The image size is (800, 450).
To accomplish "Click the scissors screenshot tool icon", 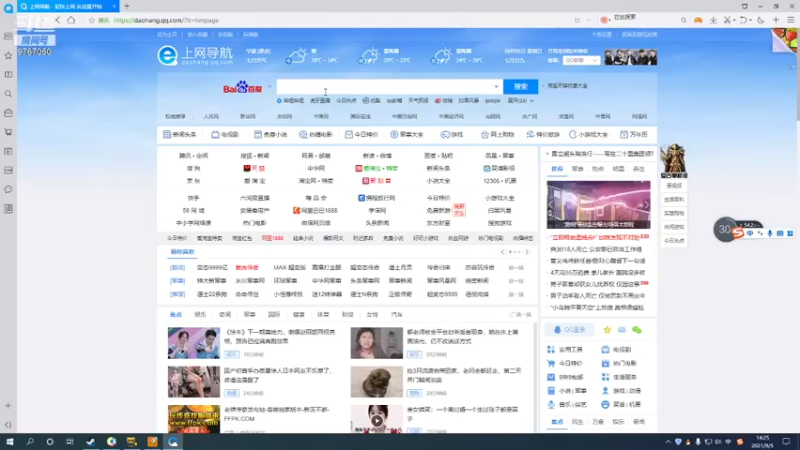I will 728,20.
